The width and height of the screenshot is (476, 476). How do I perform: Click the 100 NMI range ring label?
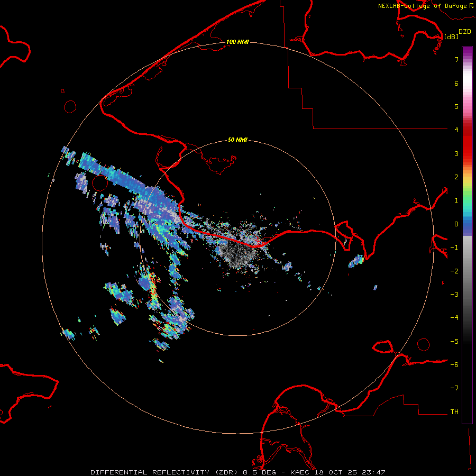237,42
